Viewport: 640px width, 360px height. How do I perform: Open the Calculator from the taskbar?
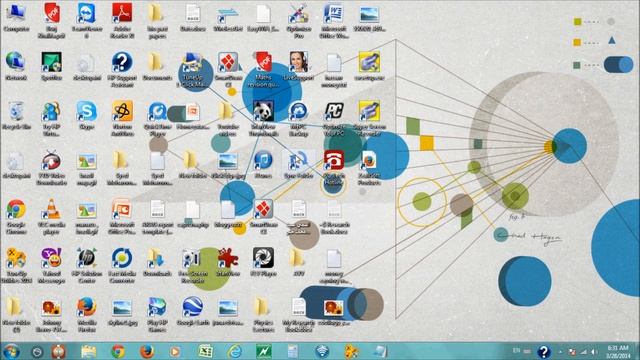pos(293,351)
